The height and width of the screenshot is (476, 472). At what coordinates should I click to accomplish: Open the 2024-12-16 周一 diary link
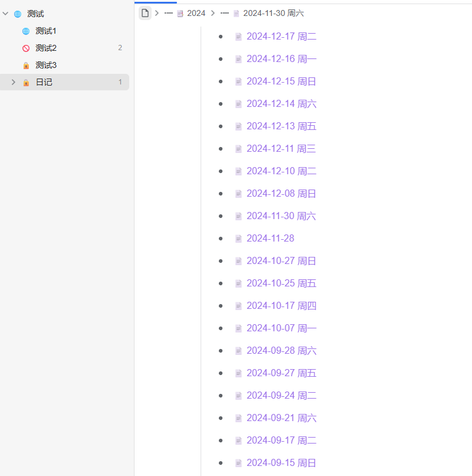click(x=281, y=59)
